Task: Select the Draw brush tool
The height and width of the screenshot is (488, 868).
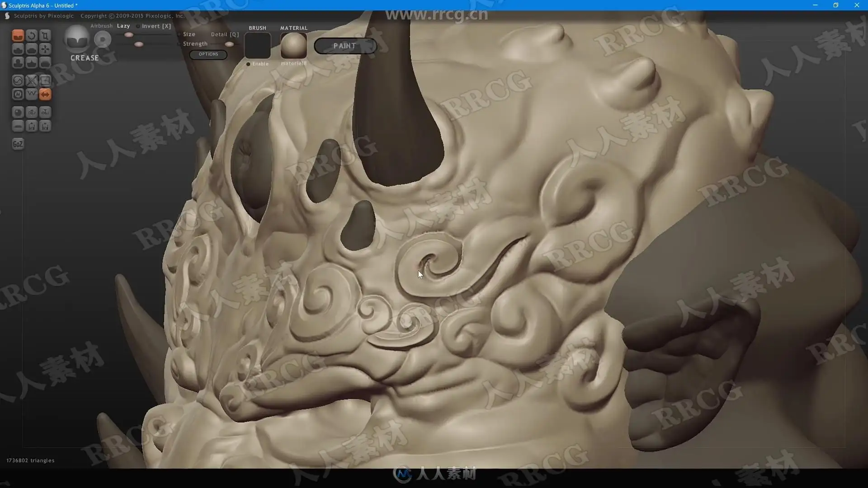Action: click(x=18, y=49)
